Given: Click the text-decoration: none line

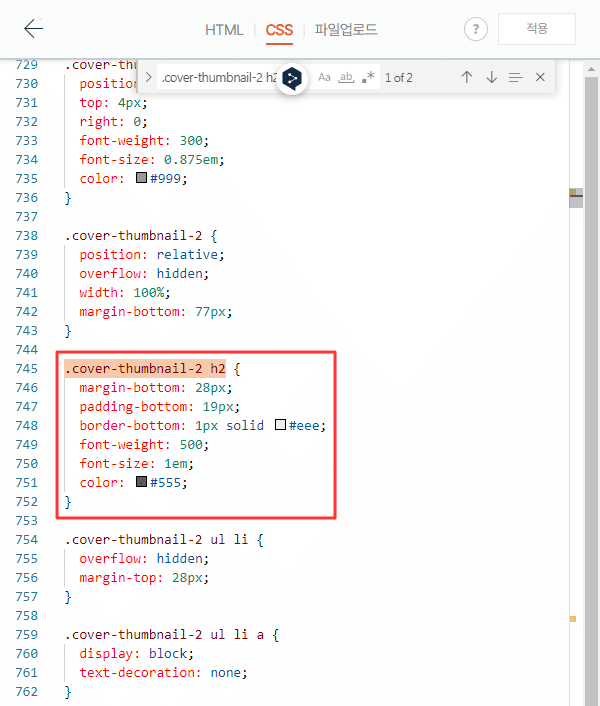Looking at the screenshot, I should [163, 673].
